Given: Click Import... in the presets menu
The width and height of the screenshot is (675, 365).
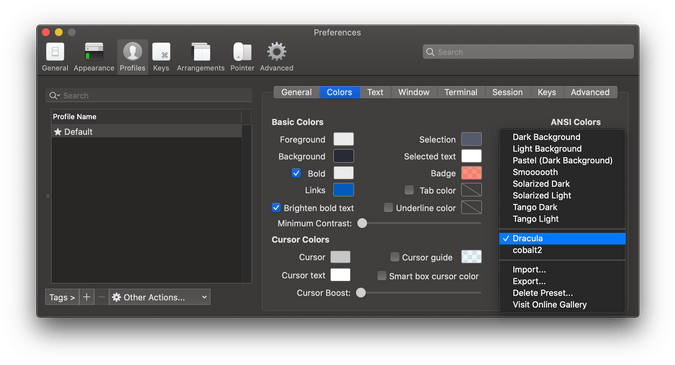Looking at the screenshot, I should (562, 269).
